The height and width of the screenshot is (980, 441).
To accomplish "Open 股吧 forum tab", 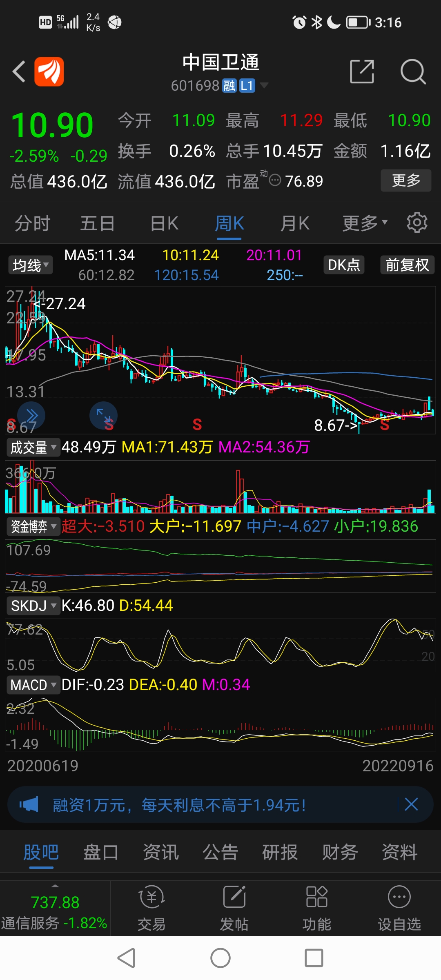I will pyautogui.click(x=41, y=853).
